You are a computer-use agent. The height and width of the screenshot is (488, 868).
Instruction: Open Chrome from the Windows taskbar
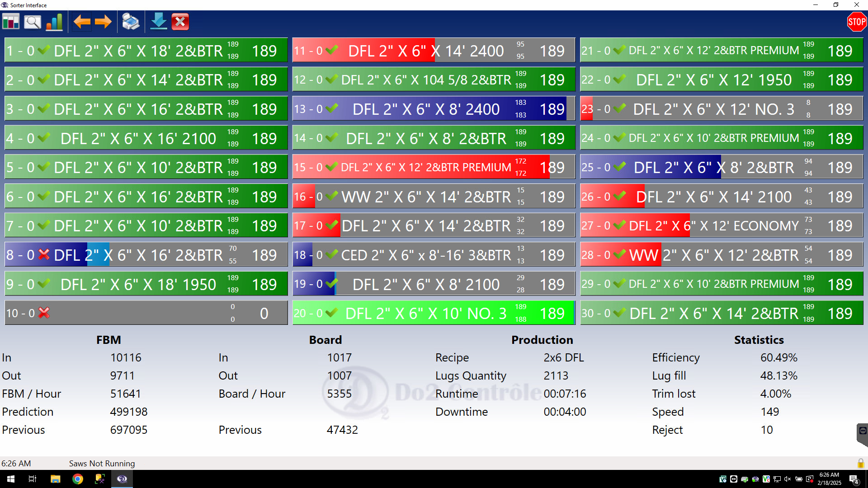(x=78, y=479)
